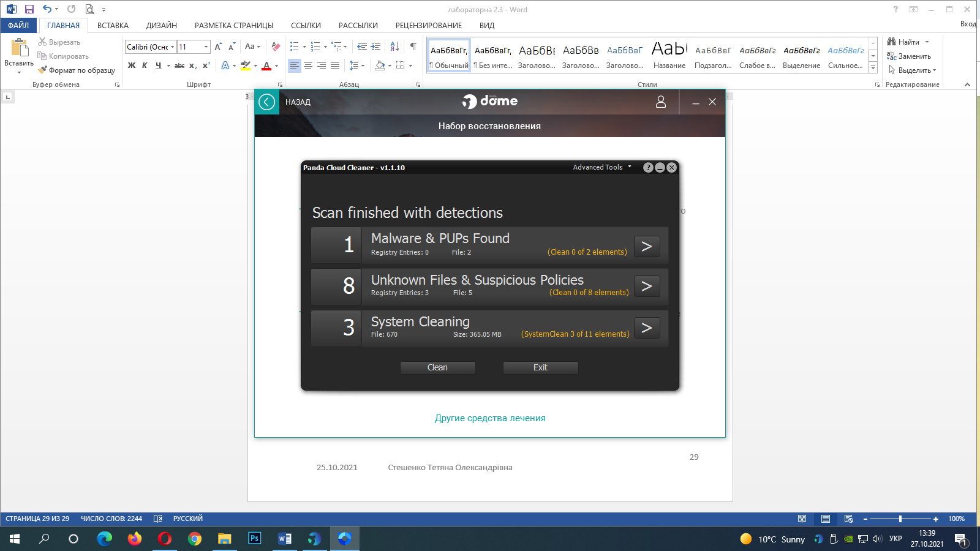
Task: Toggle Strikethrough text formatting
Action: pyautogui.click(x=179, y=66)
